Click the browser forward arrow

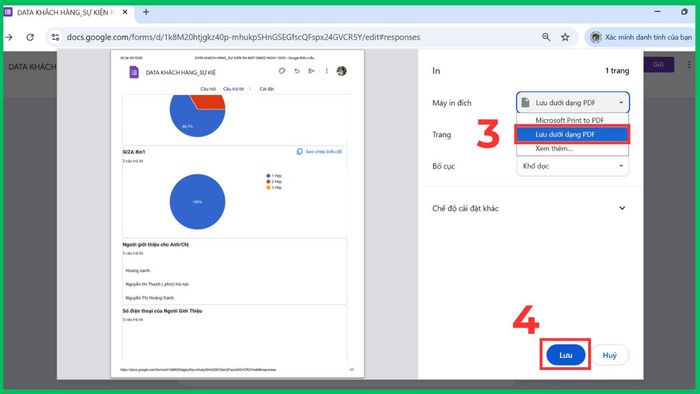coord(9,37)
